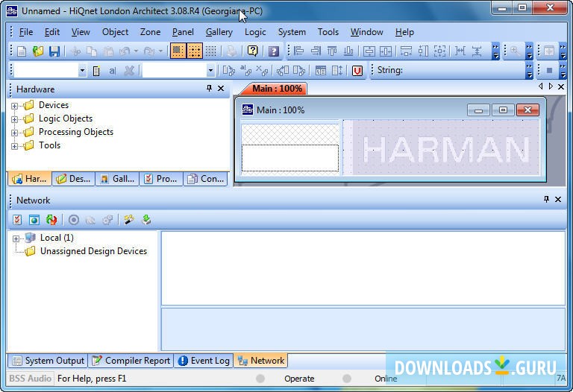The height and width of the screenshot is (392, 573).
Task: Open an existing design file
Action: coord(38,51)
